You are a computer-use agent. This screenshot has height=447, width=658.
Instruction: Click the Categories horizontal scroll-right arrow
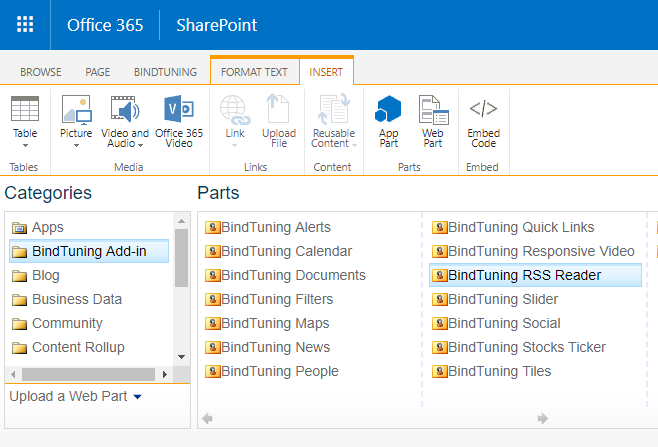pyautogui.click(x=165, y=374)
